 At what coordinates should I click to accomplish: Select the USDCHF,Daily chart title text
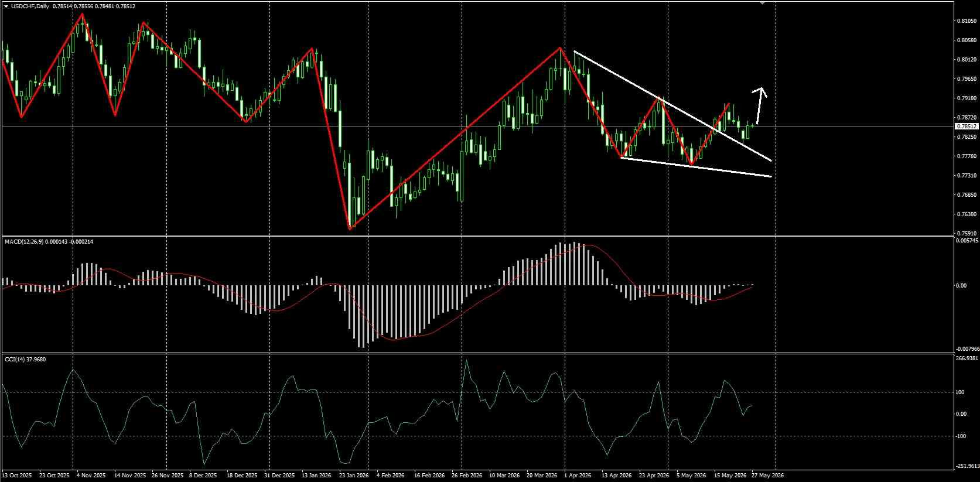(30, 6)
